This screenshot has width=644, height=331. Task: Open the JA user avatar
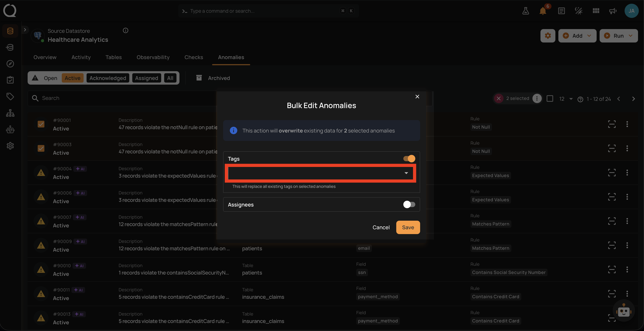(x=632, y=11)
